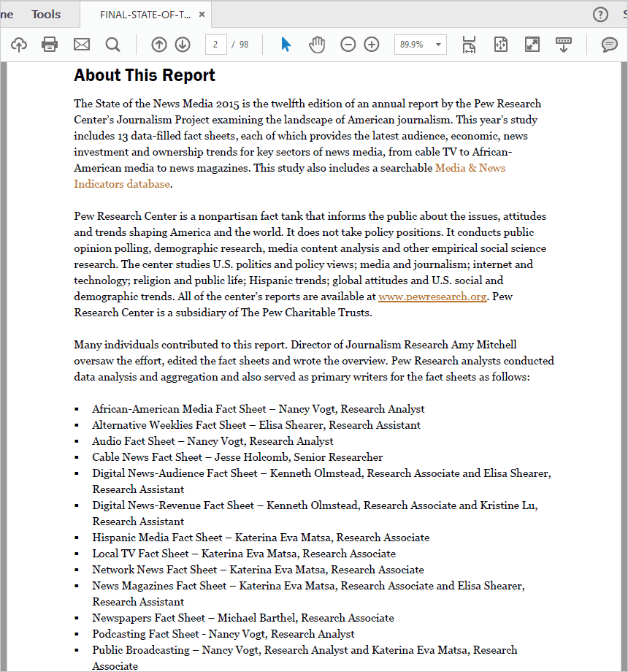
Task: Click the Podcasting Fact Sheet line
Action: tap(223, 634)
